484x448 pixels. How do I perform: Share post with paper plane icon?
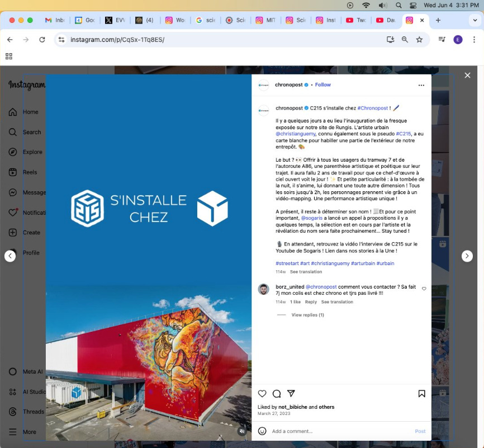point(291,393)
